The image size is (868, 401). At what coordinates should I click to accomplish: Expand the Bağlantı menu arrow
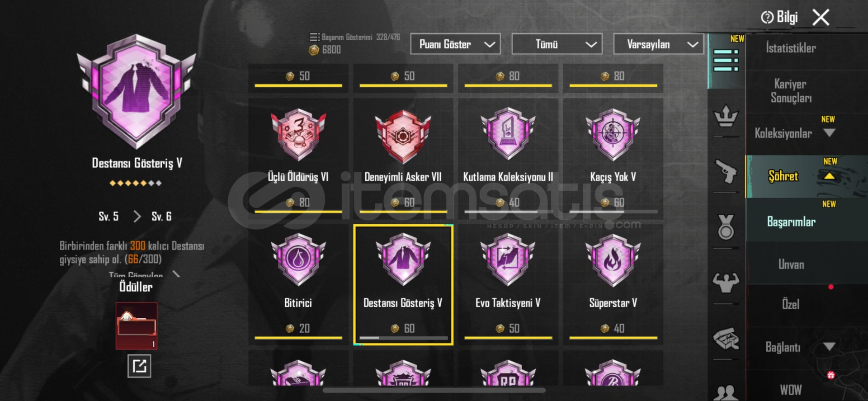(829, 347)
